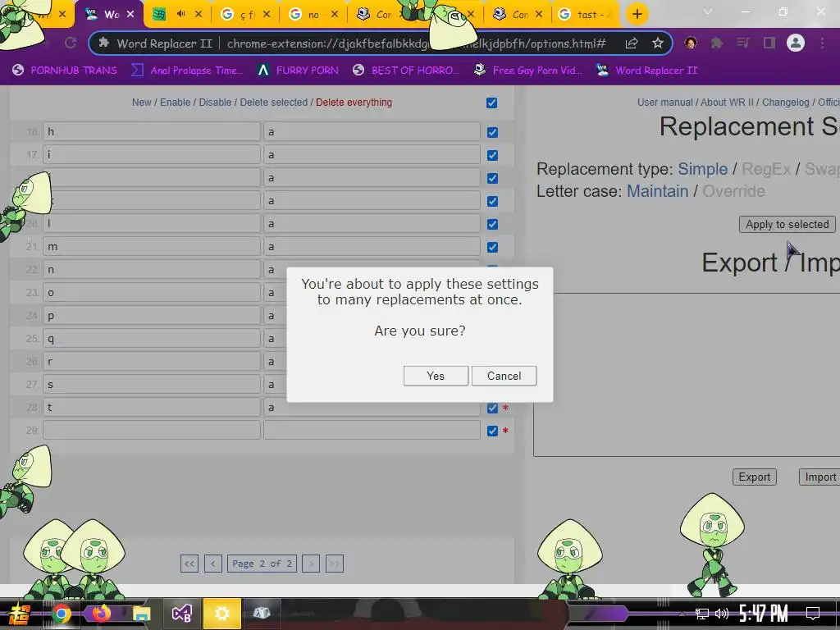Open the BEST OF HORRO... bookmark
The width and height of the screenshot is (840, 630).
(405, 71)
